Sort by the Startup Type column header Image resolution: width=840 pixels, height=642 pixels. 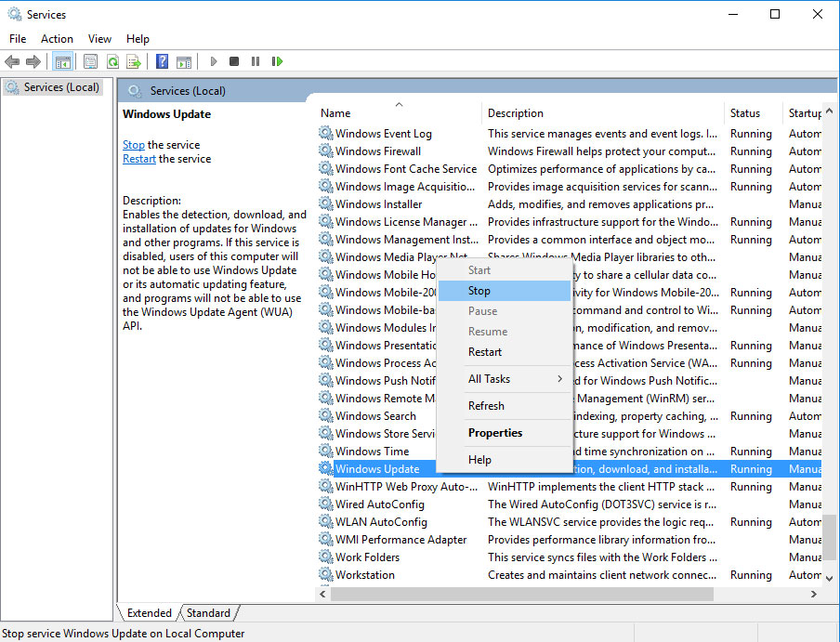click(803, 113)
